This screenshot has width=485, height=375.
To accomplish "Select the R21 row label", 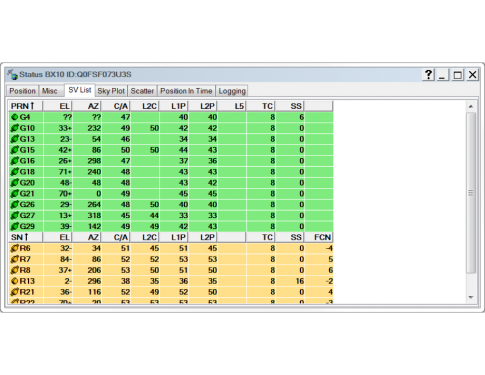I will 27,292.
